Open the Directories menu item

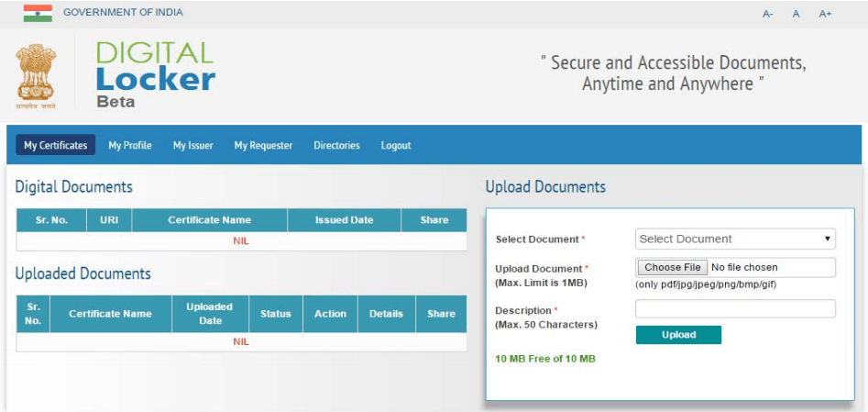(x=336, y=145)
